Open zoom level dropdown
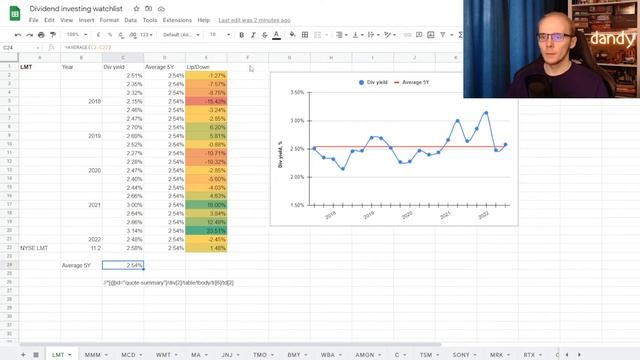This screenshot has width=640, height=360. tap(77, 35)
